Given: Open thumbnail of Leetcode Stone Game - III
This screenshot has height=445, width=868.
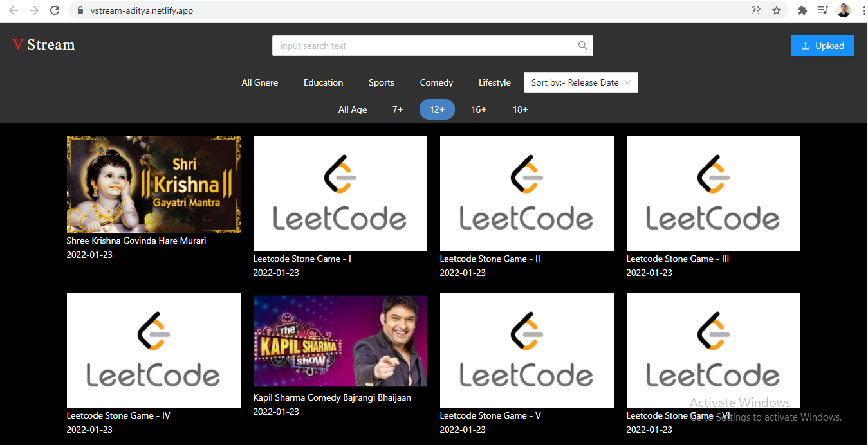Looking at the screenshot, I should [x=714, y=194].
